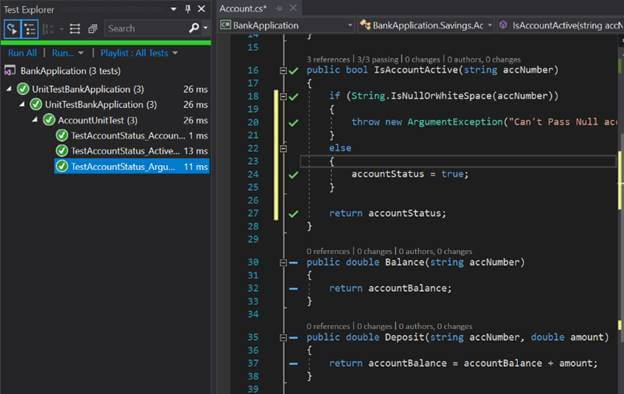This screenshot has height=394, width=624.
Task: Click the disabled Group By toolbar icon
Action: pos(48,29)
